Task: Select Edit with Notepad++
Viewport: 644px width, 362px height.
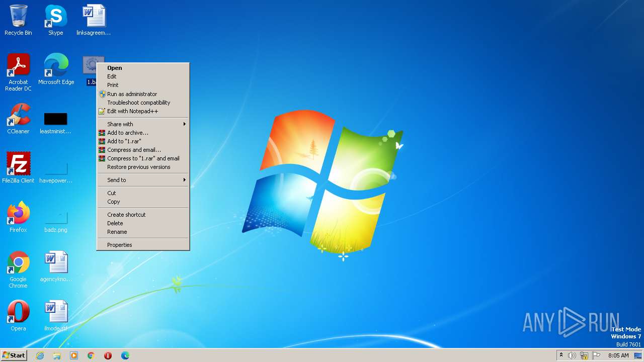Action: click(x=143, y=111)
